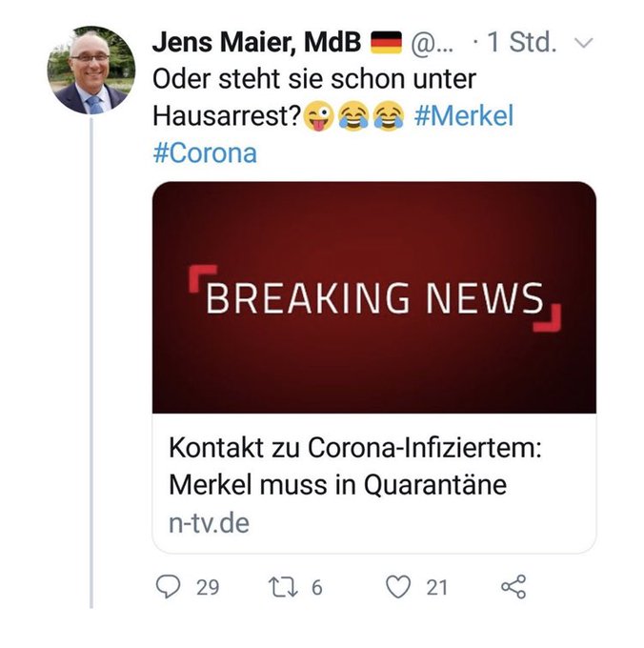
Task: Like the tweet with the heart icon
Action: point(398,587)
